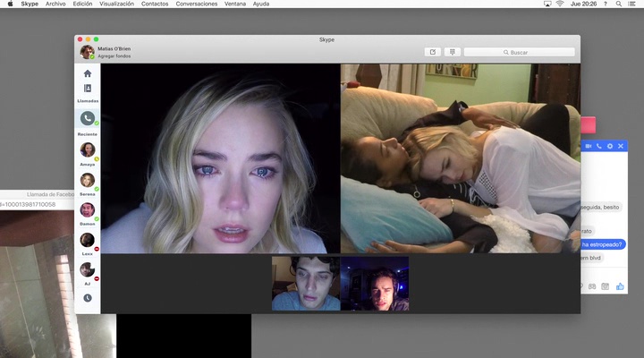Select the active call phone icon
The width and height of the screenshot is (644, 358).
(x=88, y=118)
